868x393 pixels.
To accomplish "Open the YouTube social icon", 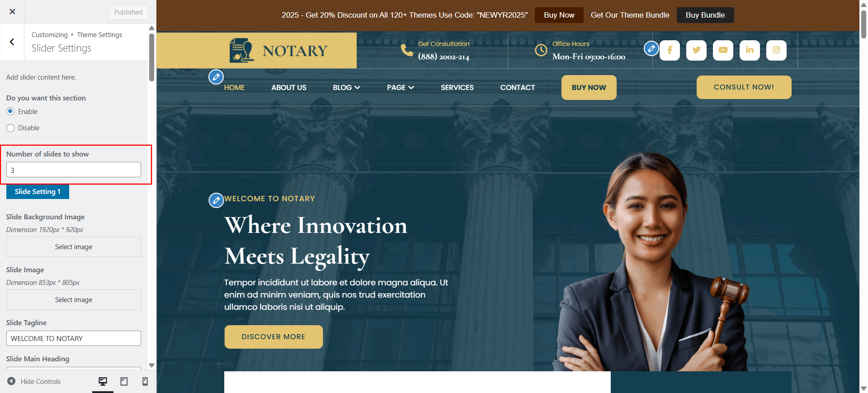I will pyautogui.click(x=723, y=50).
